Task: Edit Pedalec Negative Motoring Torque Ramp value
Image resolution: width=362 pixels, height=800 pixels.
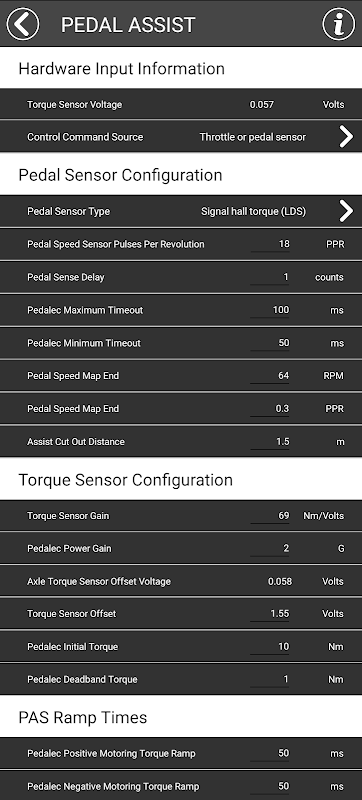Action: pos(270,786)
